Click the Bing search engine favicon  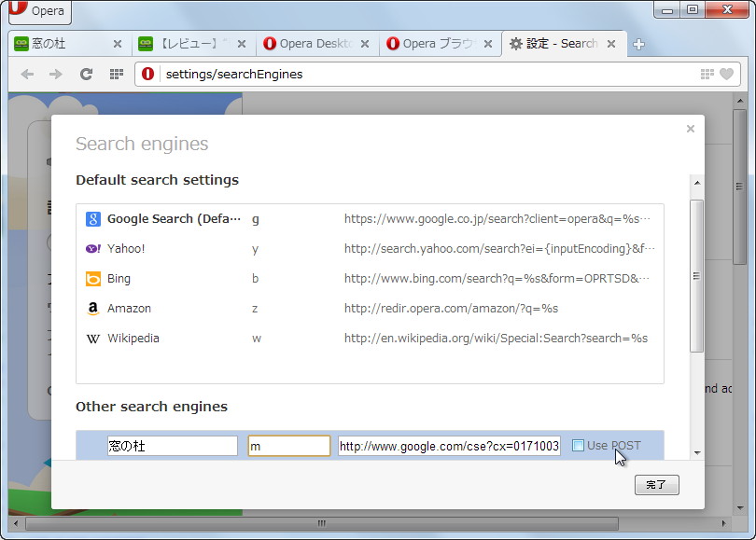[x=92, y=278]
